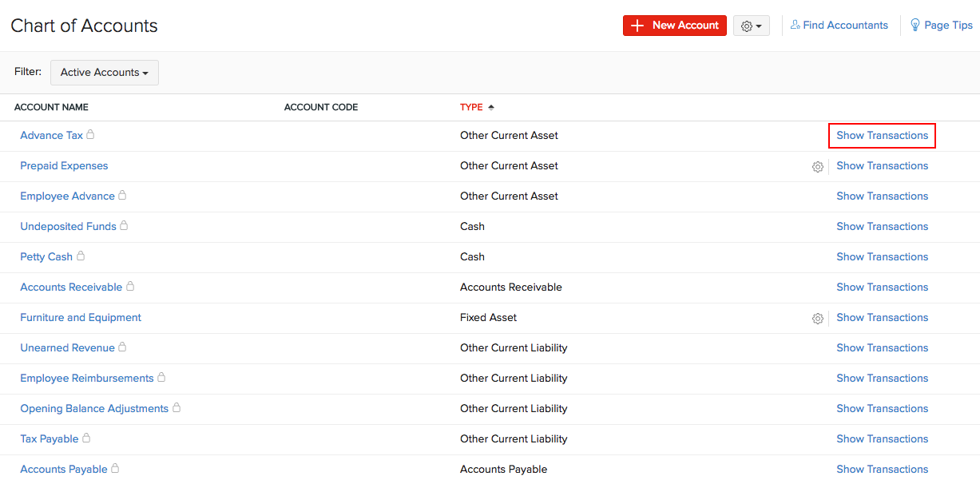Show Transactions for Advance Tax
The width and height of the screenshot is (980, 484).
(882, 135)
